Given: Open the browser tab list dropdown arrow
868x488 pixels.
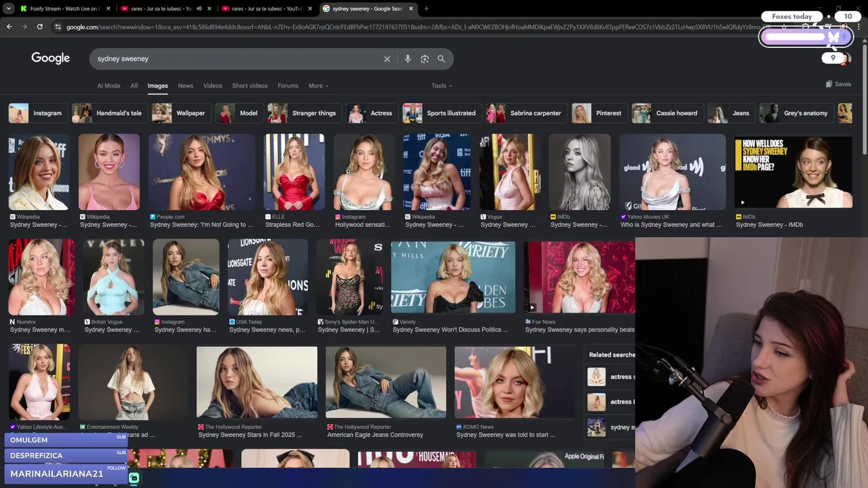Looking at the screenshot, I should point(9,9).
